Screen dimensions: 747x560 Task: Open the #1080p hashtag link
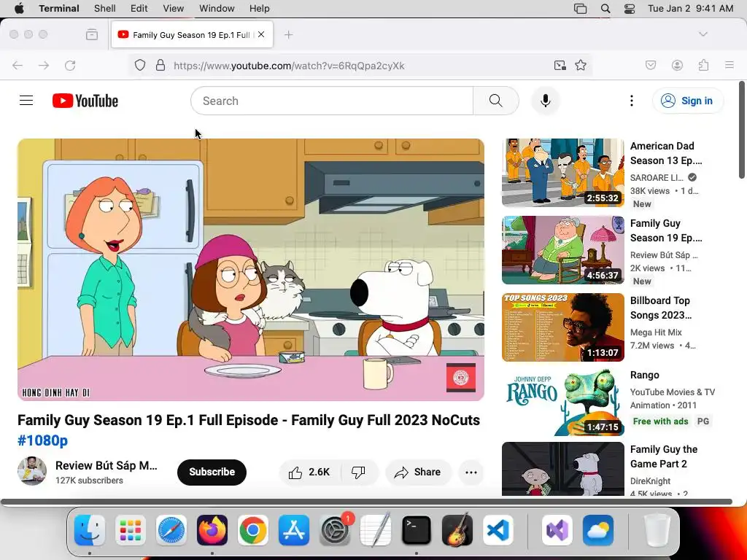coord(43,440)
